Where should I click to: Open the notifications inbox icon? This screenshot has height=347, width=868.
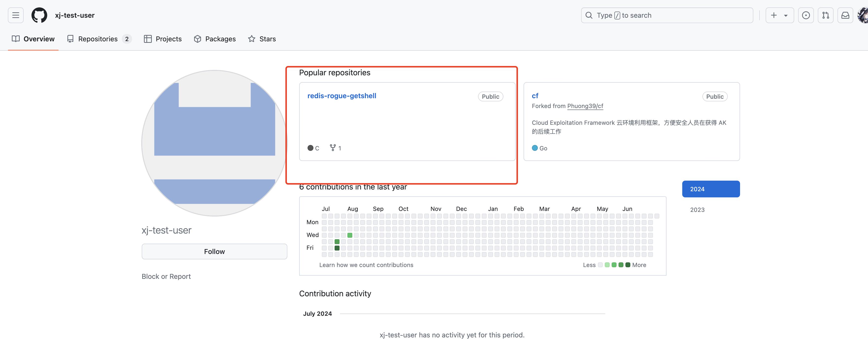pyautogui.click(x=845, y=15)
